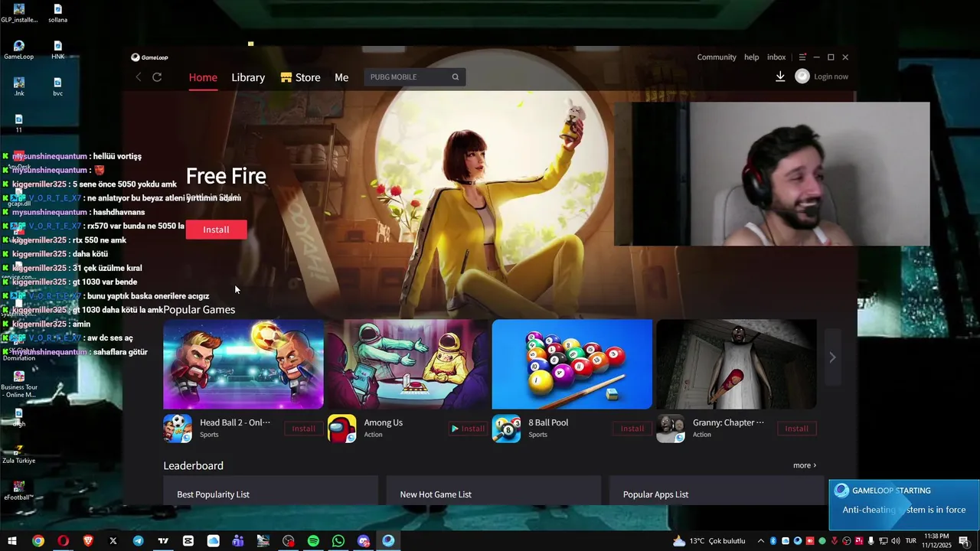The image size is (980, 551).
Task: Open Among Us game thumbnail
Action: pyautogui.click(x=407, y=364)
